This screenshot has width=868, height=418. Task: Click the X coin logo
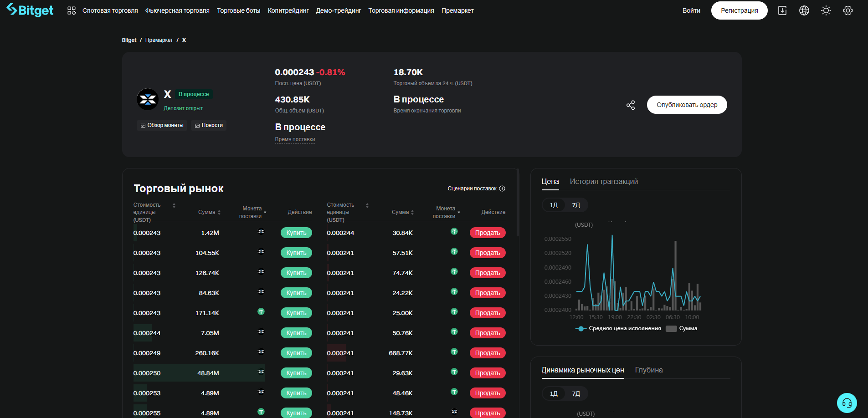(148, 99)
